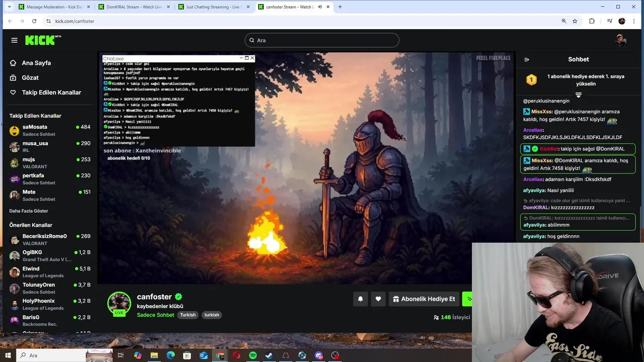Go to Ana Sayfa home icon

(x=13, y=63)
